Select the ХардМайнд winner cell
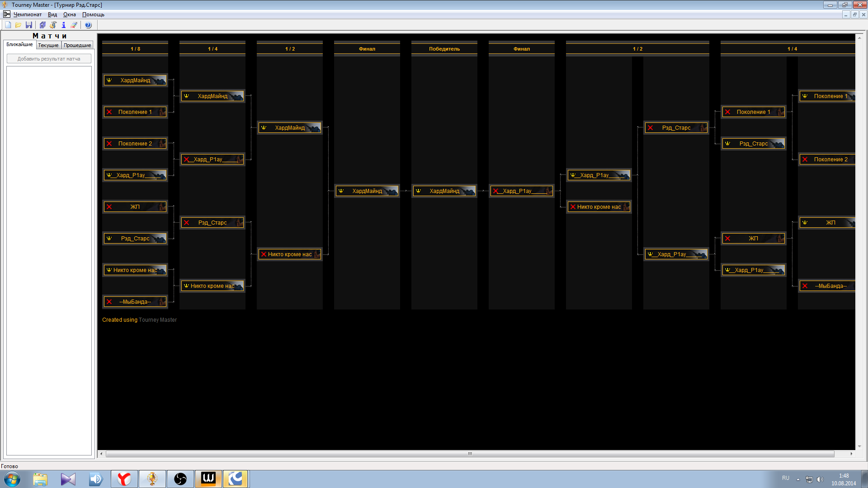This screenshot has width=868, height=488. pyautogui.click(x=444, y=191)
